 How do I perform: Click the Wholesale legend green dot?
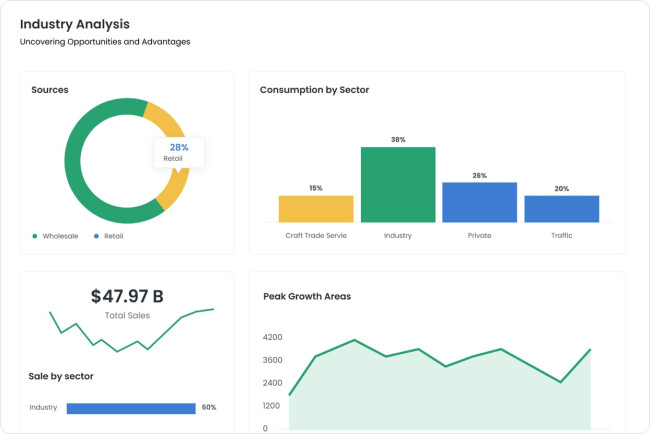(35, 236)
